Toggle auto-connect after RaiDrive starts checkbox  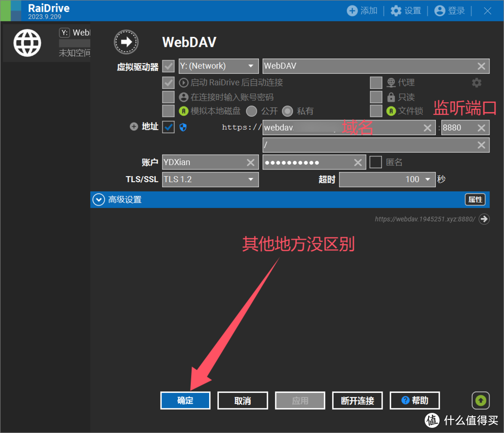click(168, 83)
